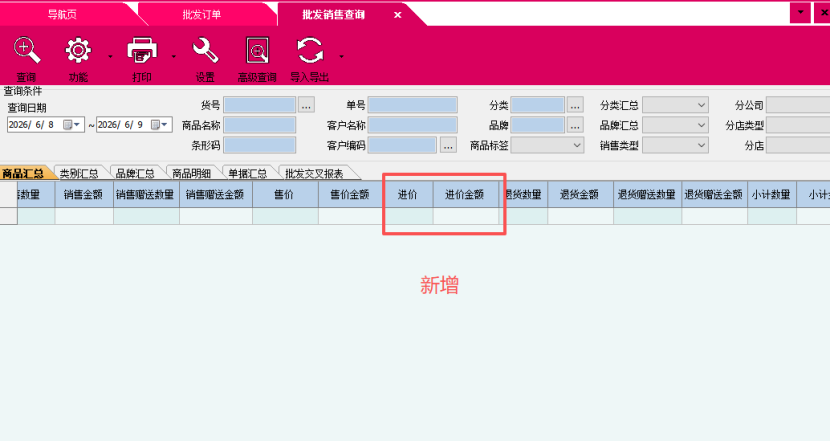Click the 商品名称 input field
The width and height of the screenshot is (830, 441).
pyautogui.click(x=259, y=125)
